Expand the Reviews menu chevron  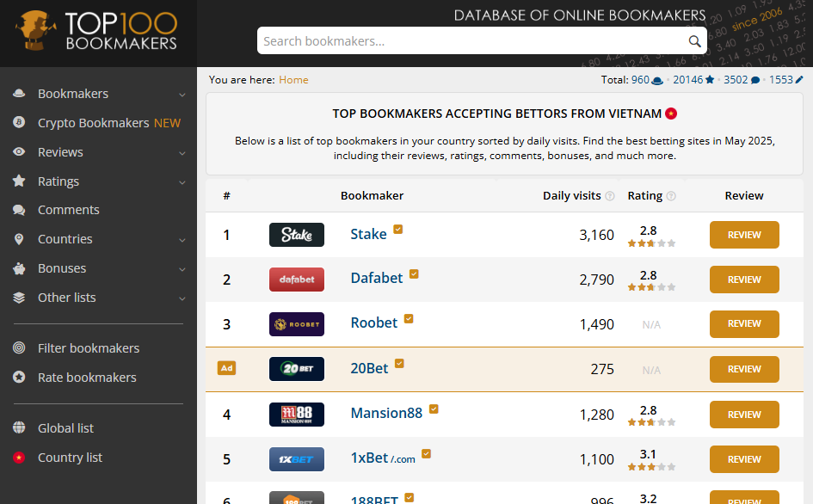[x=182, y=153]
